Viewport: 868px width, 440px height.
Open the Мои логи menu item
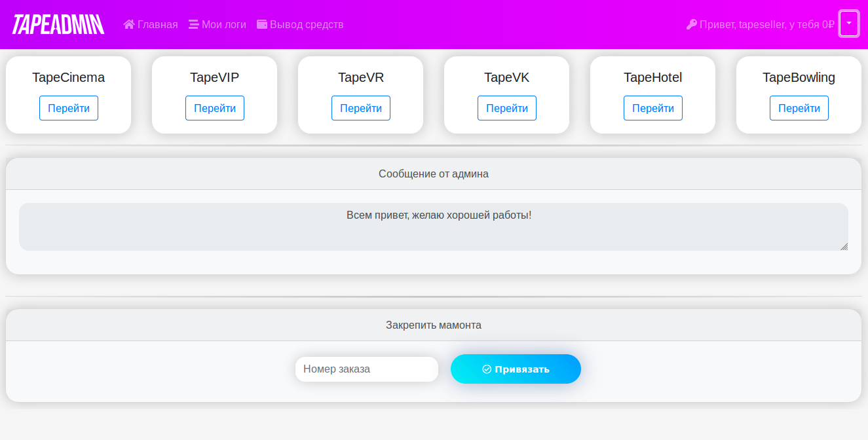[x=223, y=24]
